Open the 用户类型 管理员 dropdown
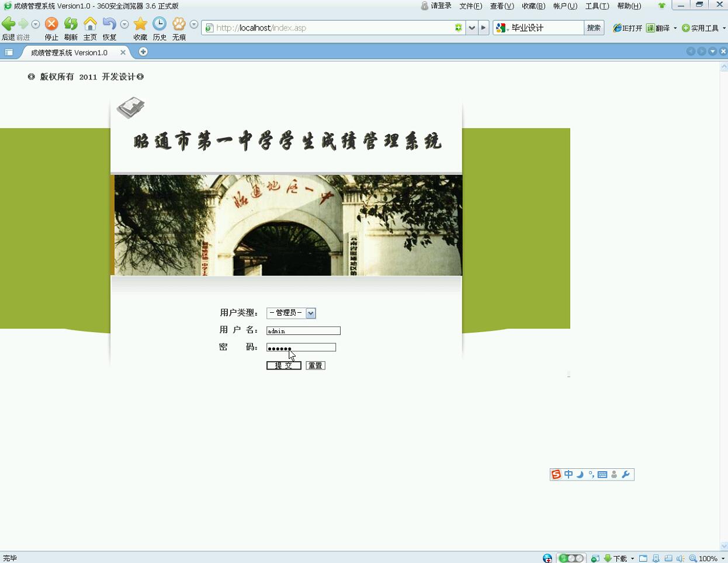The width and height of the screenshot is (728, 563). click(x=291, y=313)
